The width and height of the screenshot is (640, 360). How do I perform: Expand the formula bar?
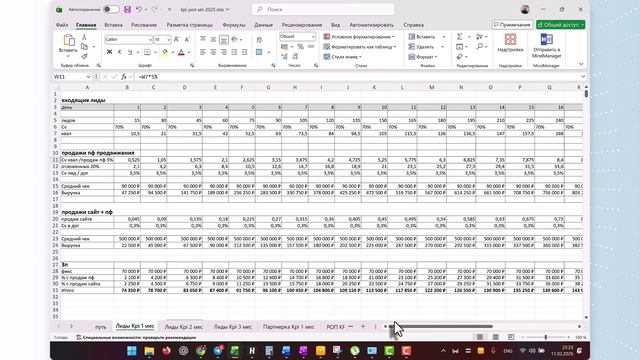tap(583, 77)
